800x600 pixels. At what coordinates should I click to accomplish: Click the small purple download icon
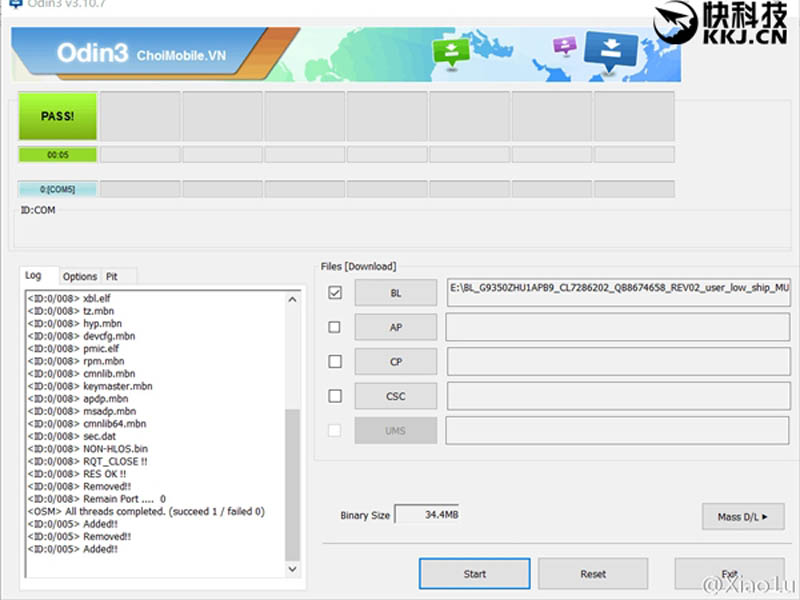tap(565, 45)
